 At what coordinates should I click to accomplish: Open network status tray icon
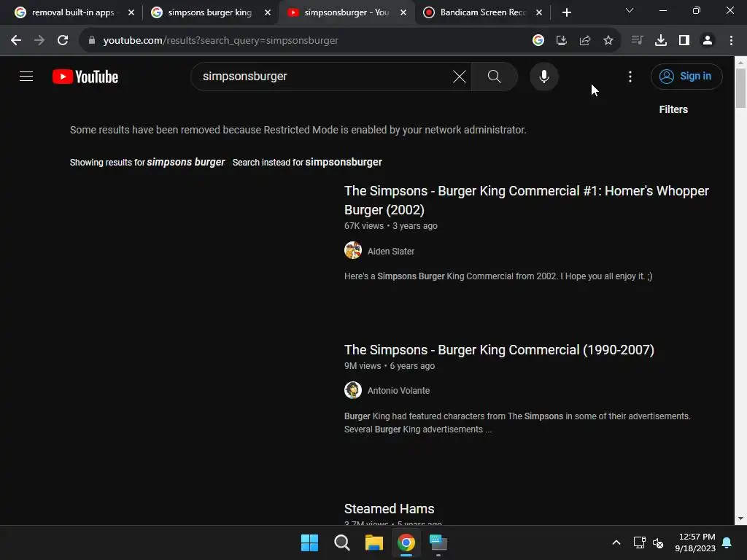click(639, 542)
